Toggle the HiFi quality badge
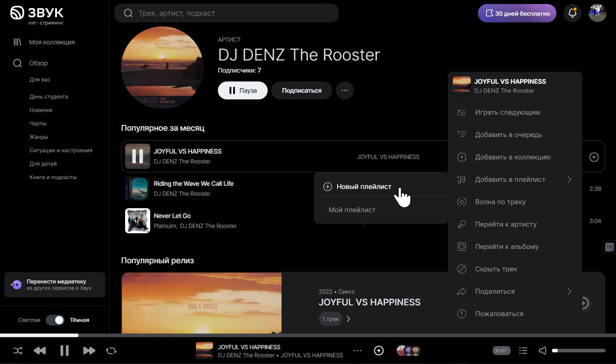This screenshot has height=364, width=616. click(x=501, y=351)
